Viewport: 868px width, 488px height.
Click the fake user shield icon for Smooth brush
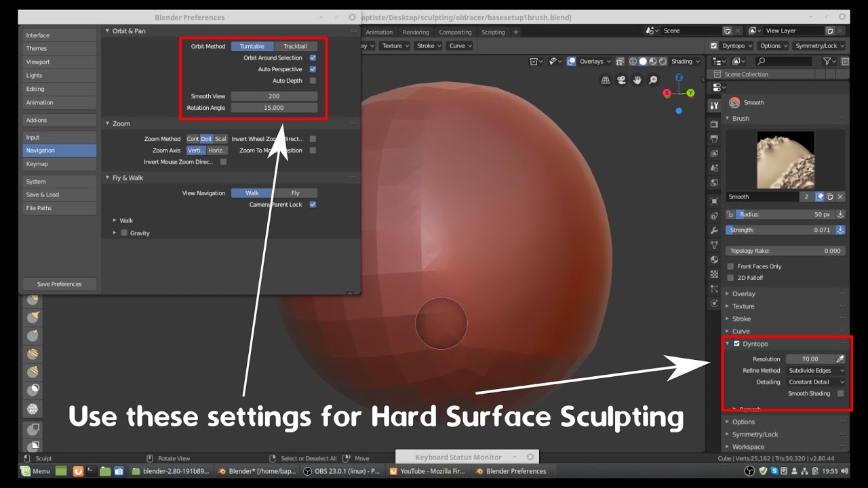[x=819, y=197]
